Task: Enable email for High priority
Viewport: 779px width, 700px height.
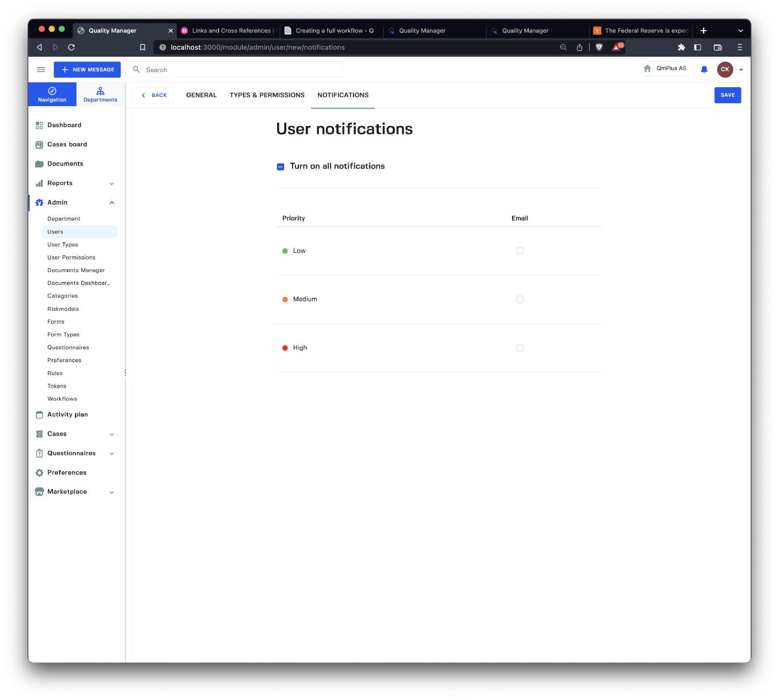Action: coord(519,348)
